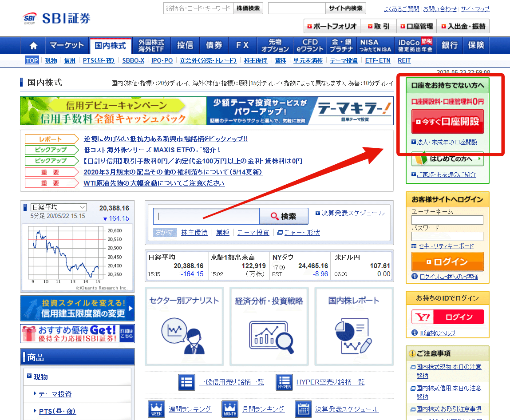Open the ポートフォリオ button
This screenshot has height=420, width=510.
tap(332, 26)
